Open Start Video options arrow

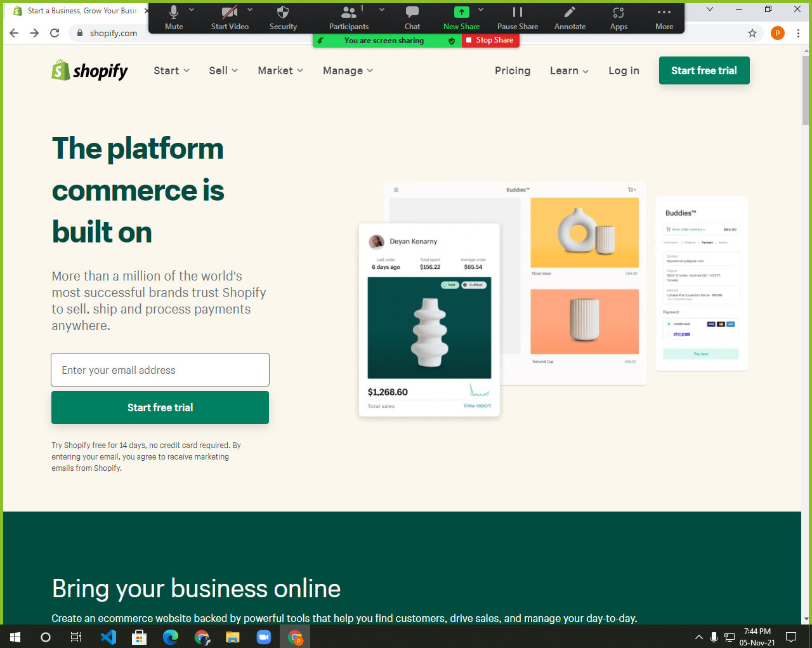[x=250, y=10]
